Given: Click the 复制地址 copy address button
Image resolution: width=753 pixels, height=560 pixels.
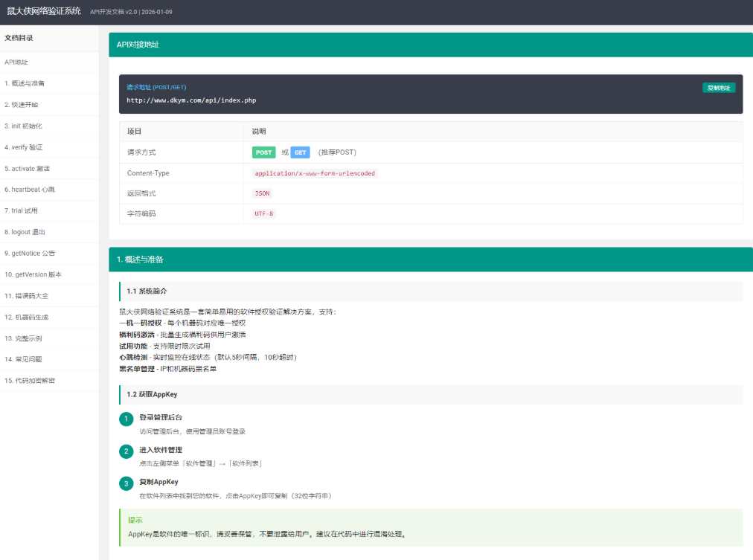Looking at the screenshot, I should tap(718, 88).
